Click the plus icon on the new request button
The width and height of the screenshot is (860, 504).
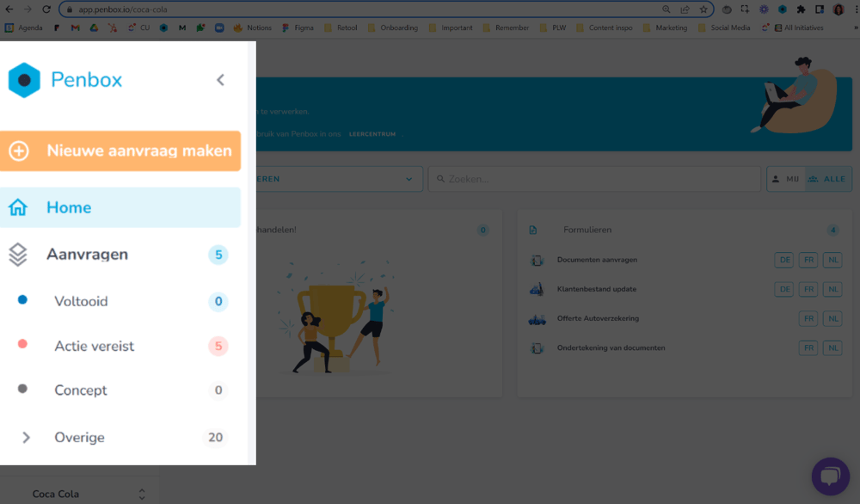(x=19, y=151)
